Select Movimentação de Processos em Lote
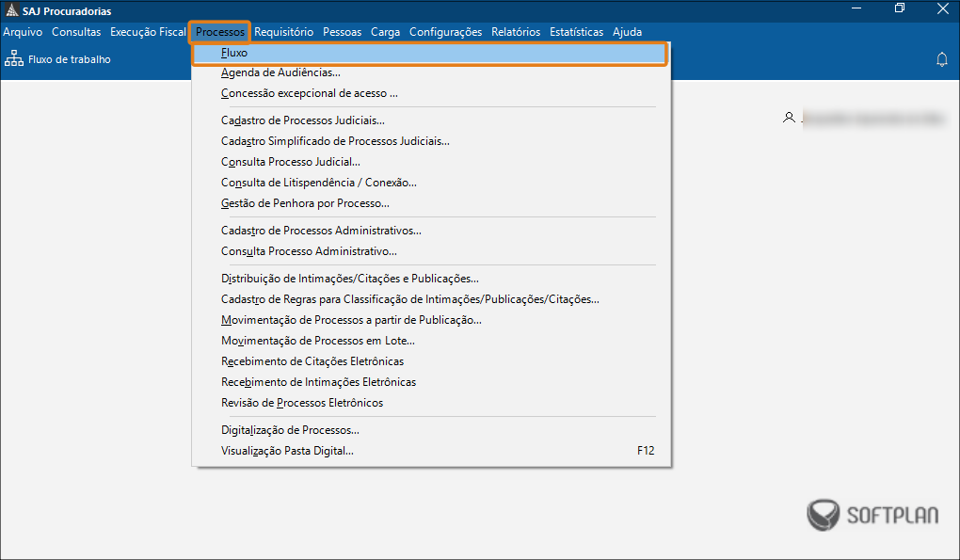 click(x=317, y=341)
